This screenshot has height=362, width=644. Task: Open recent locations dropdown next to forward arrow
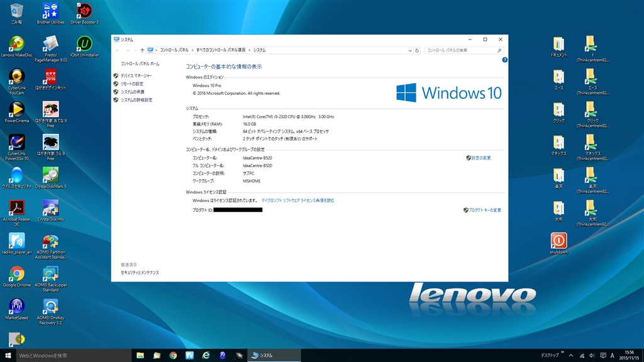pyautogui.click(x=135, y=50)
